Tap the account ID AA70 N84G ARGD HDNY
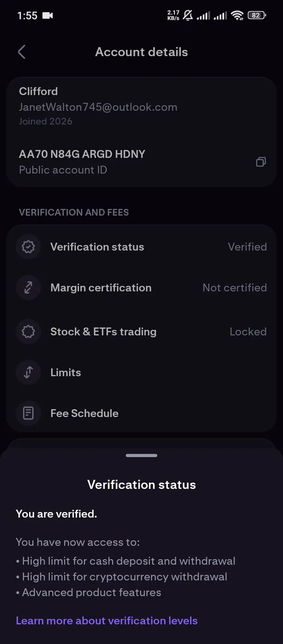 (82, 154)
